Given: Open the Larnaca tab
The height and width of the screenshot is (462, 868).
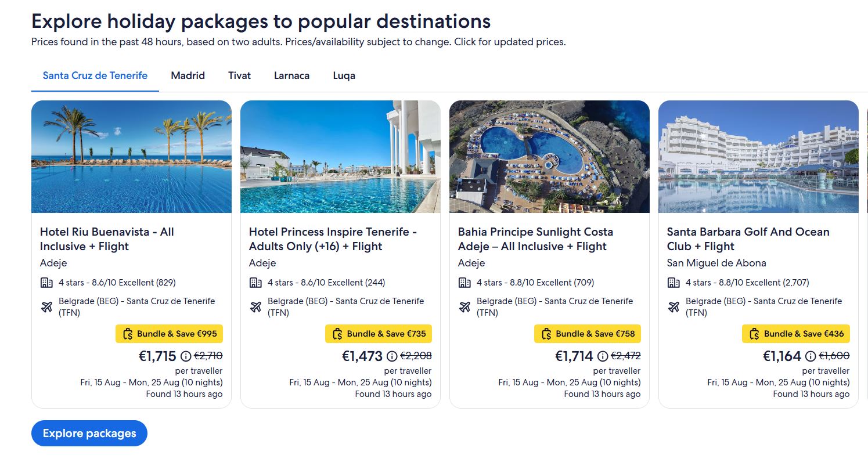Looking at the screenshot, I should (291, 75).
